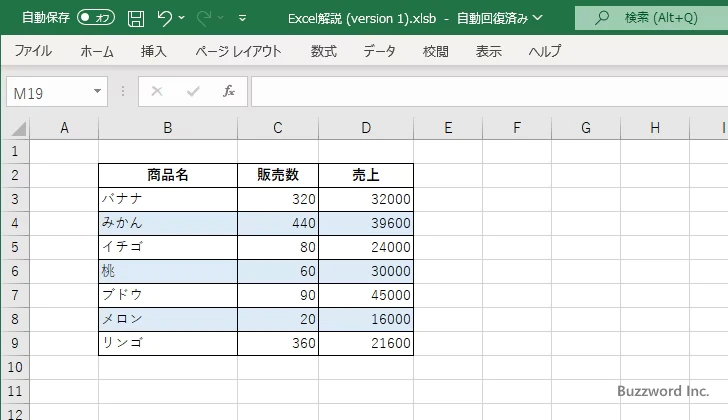728x420 pixels.
Task: Select the 桃 cell
Action: 168,271
